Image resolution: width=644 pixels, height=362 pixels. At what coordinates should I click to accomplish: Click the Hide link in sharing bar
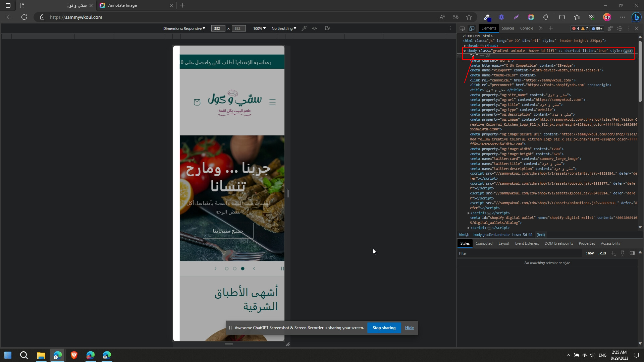[x=409, y=328]
